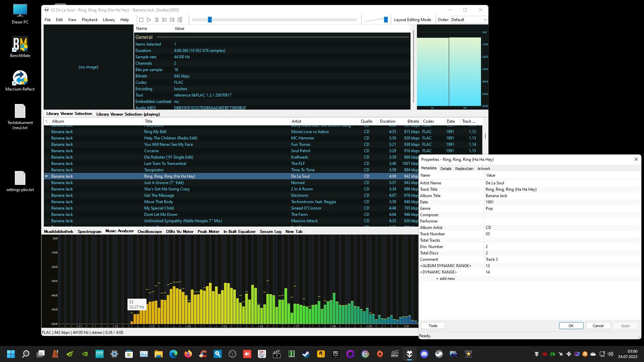Open Steam from the taskbar

(306, 354)
